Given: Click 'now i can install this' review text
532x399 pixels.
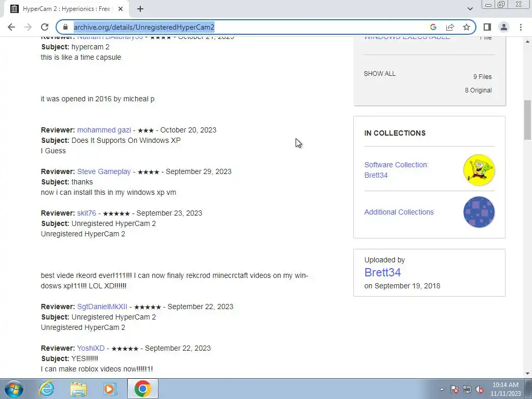Looking at the screenshot, I should pyautogui.click(x=108, y=192).
